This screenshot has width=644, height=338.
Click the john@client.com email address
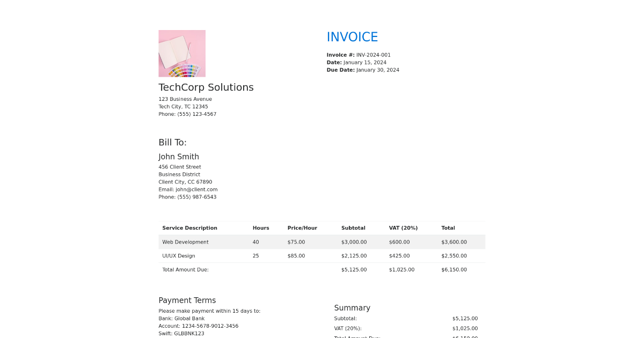(196, 189)
